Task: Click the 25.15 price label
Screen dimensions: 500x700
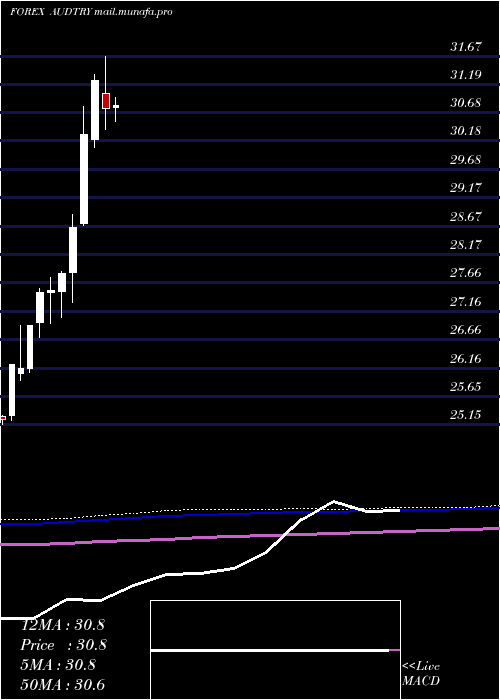Action: (x=466, y=415)
